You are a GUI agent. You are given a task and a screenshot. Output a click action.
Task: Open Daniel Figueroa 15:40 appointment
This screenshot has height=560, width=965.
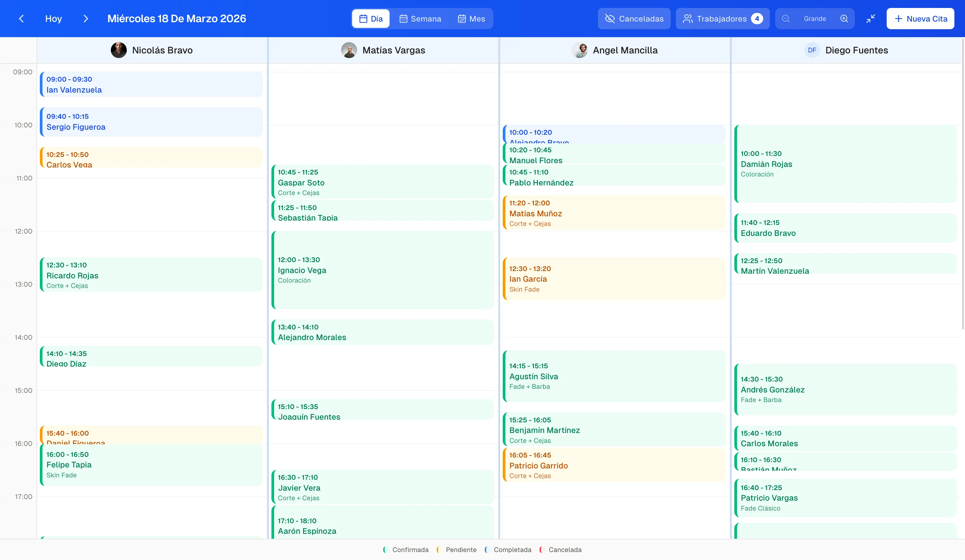(x=151, y=435)
